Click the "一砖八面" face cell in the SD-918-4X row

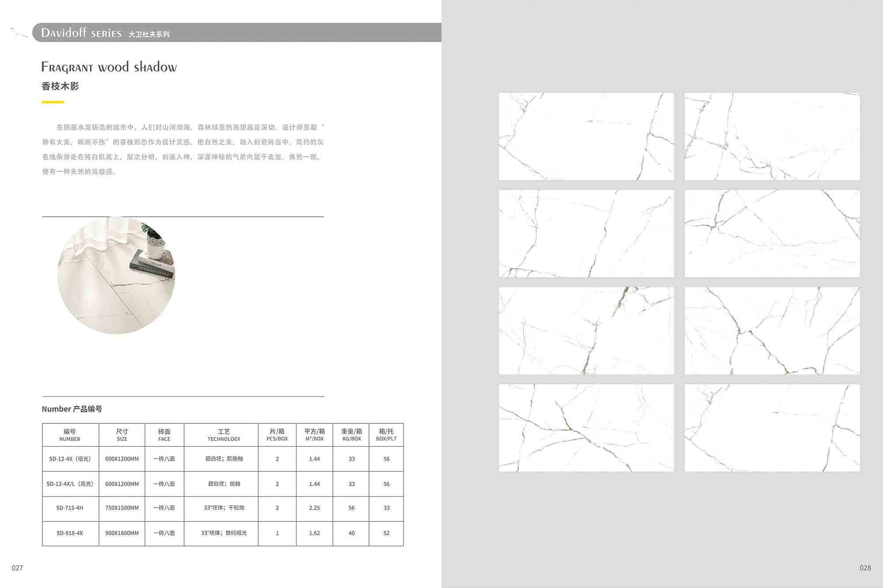coord(164,533)
